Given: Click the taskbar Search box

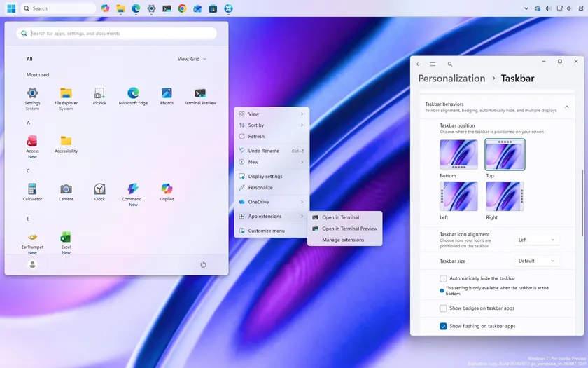Looking at the screenshot, I should point(59,8).
